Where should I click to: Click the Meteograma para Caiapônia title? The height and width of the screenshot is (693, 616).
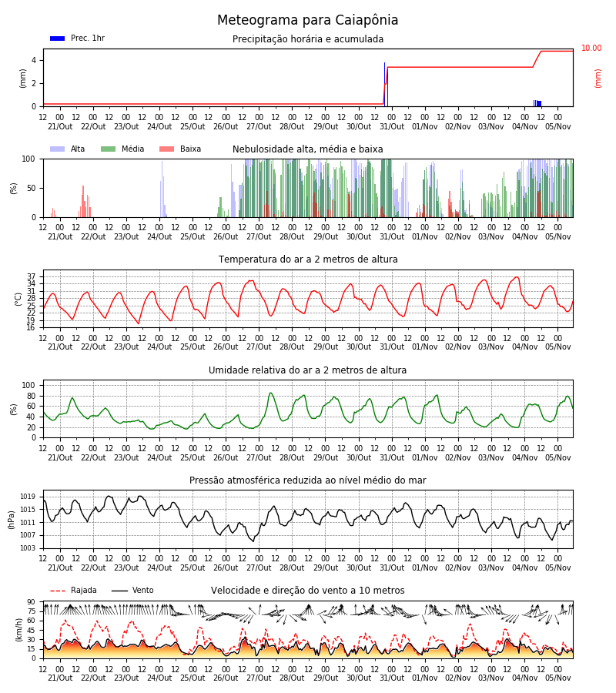click(x=307, y=20)
